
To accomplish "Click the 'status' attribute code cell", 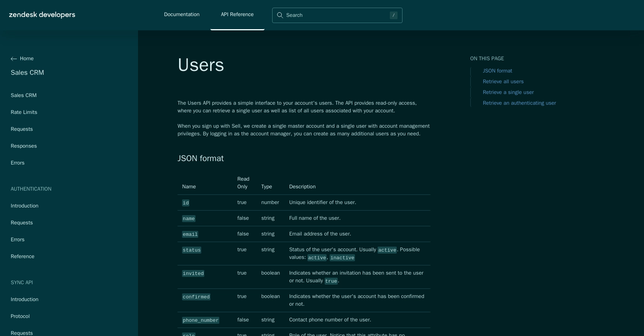I will tap(192, 250).
